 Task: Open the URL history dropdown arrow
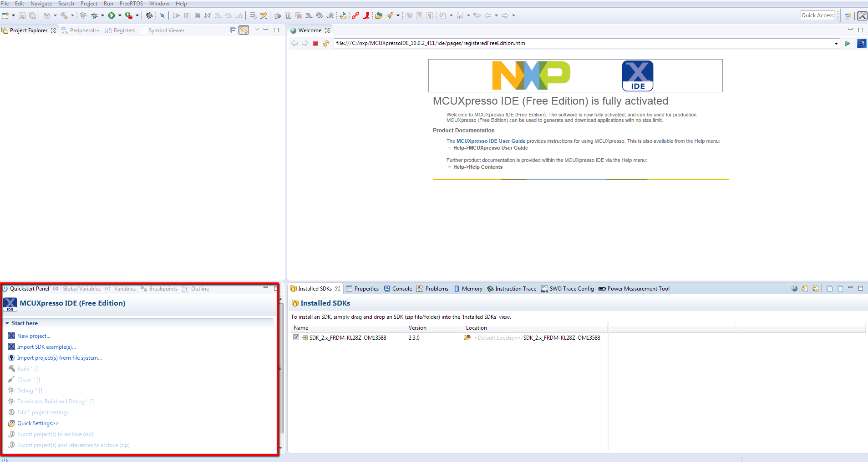836,44
